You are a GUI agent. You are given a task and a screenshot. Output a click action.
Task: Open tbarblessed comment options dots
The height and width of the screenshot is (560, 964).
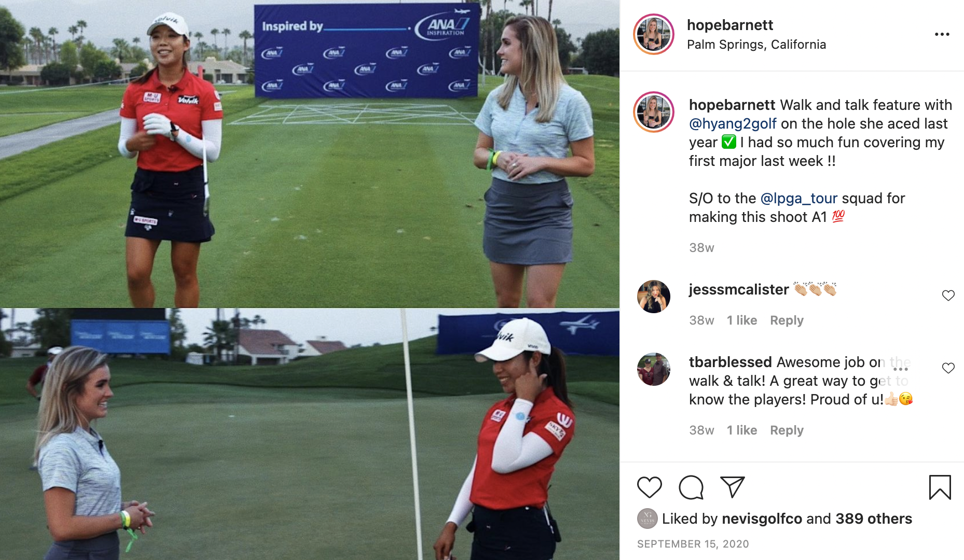(x=901, y=369)
